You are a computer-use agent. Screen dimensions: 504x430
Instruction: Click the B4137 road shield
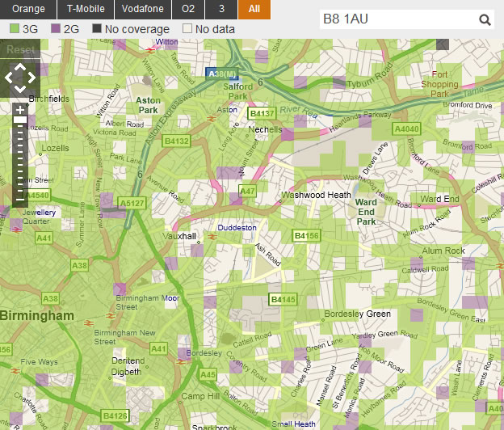[x=262, y=113]
